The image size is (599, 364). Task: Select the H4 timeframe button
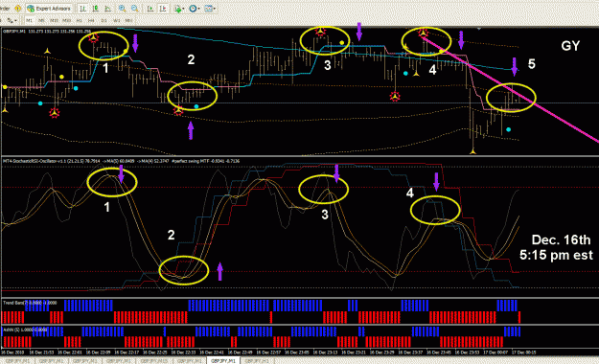[x=91, y=21]
